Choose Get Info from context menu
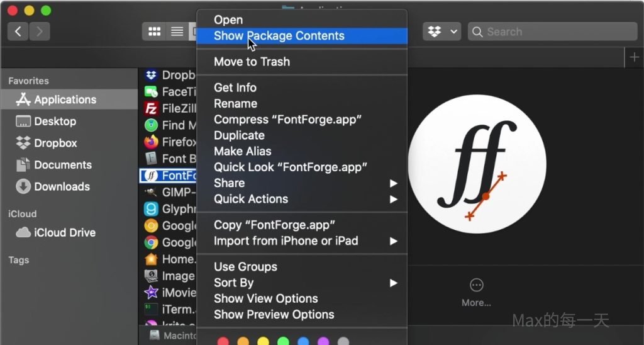This screenshot has width=644, height=345. coord(235,88)
